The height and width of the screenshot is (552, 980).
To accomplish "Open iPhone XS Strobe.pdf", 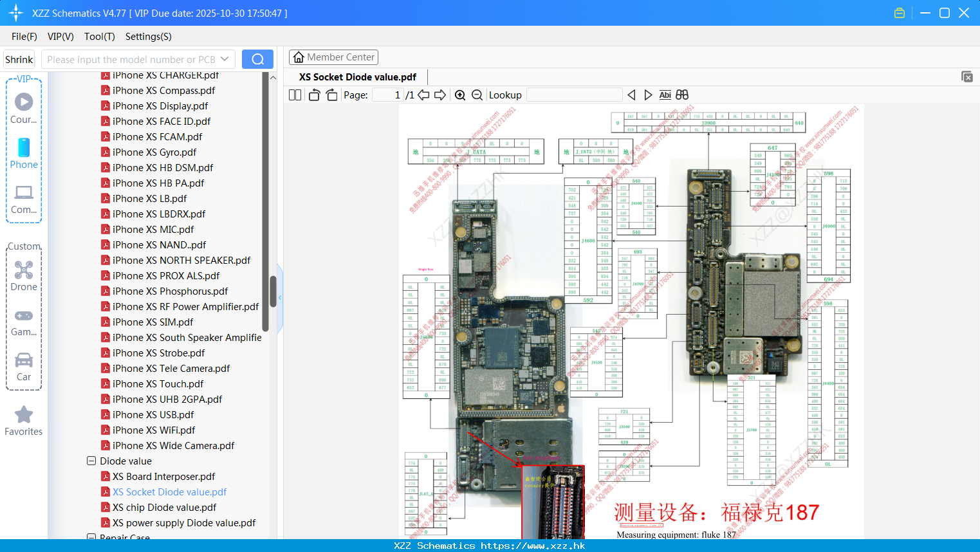I will 158,353.
